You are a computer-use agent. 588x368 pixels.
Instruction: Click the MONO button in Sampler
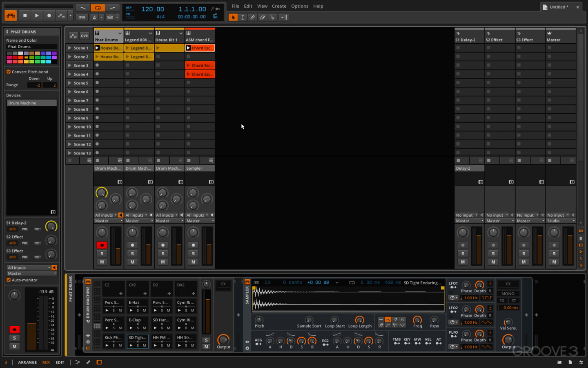(508, 294)
